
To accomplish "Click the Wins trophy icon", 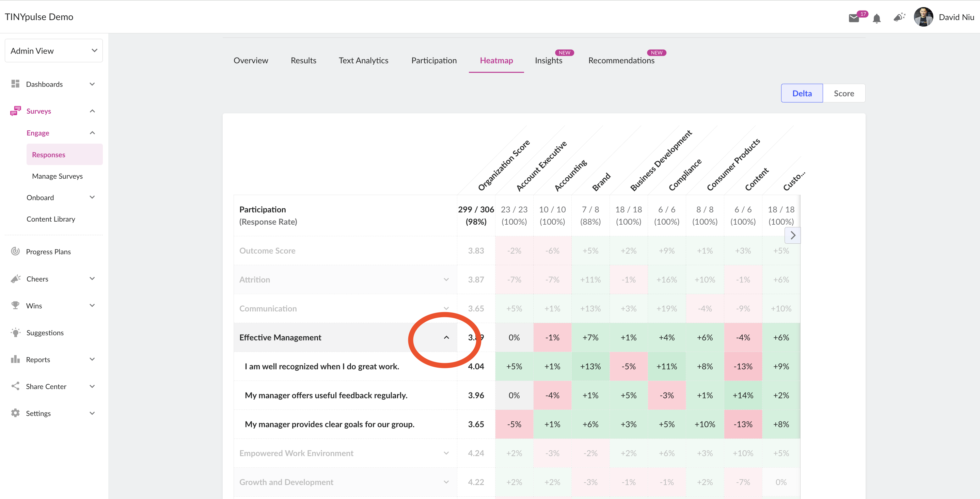I will pyautogui.click(x=15, y=305).
